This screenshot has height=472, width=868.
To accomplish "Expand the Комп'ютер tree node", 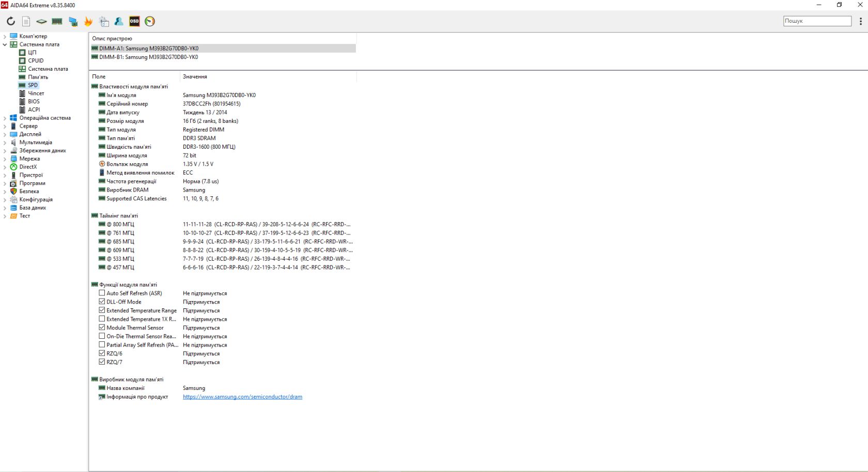I will [5, 37].
